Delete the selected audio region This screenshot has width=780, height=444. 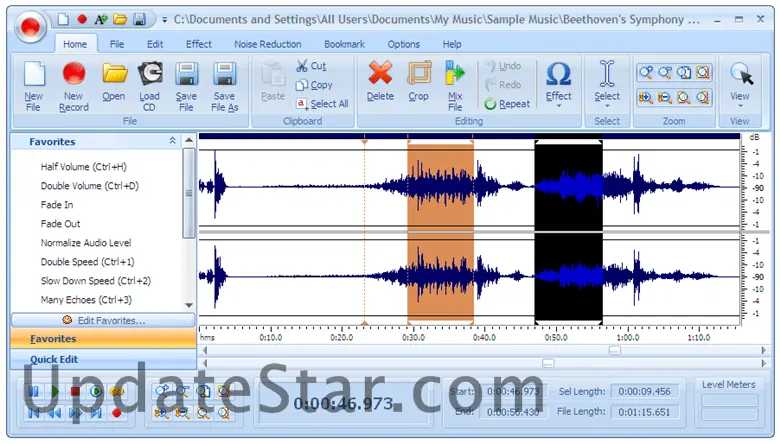coord(381,81)
